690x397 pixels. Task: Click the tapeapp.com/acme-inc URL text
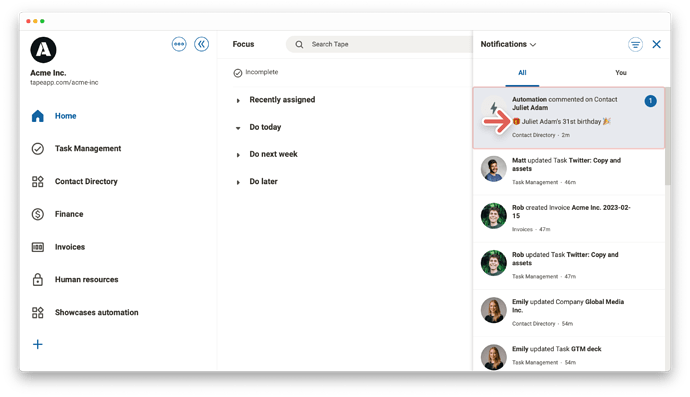coord(64,83)
